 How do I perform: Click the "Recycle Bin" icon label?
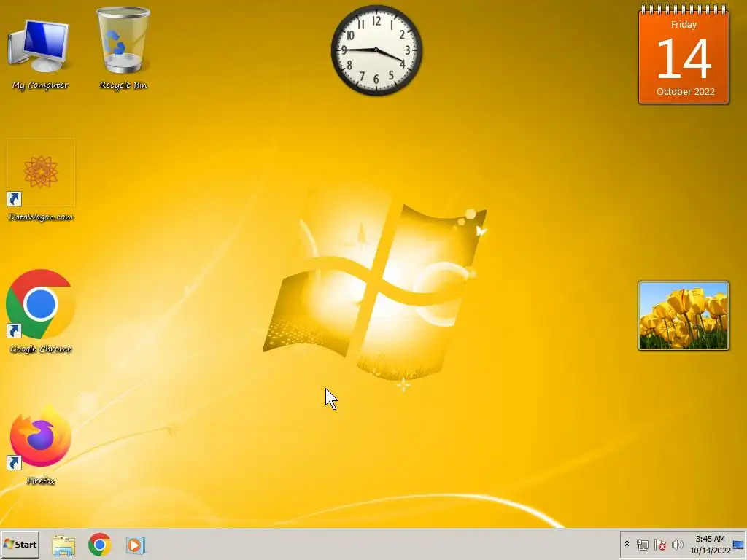123,85
